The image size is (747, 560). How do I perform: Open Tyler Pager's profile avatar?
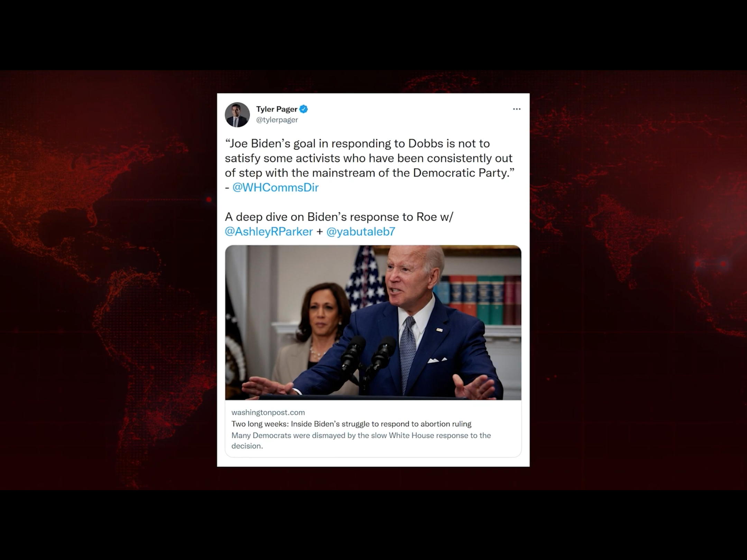(x=237, y=114)
